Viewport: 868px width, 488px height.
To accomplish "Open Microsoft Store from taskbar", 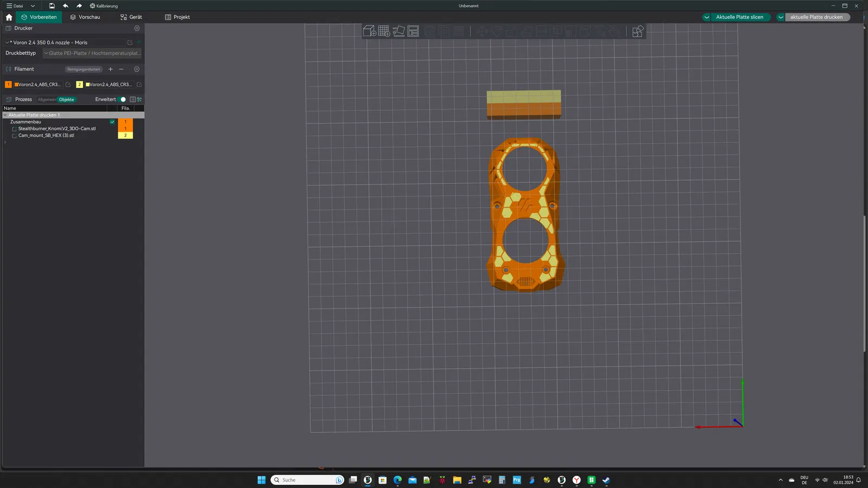I will (x=382, y=480).
